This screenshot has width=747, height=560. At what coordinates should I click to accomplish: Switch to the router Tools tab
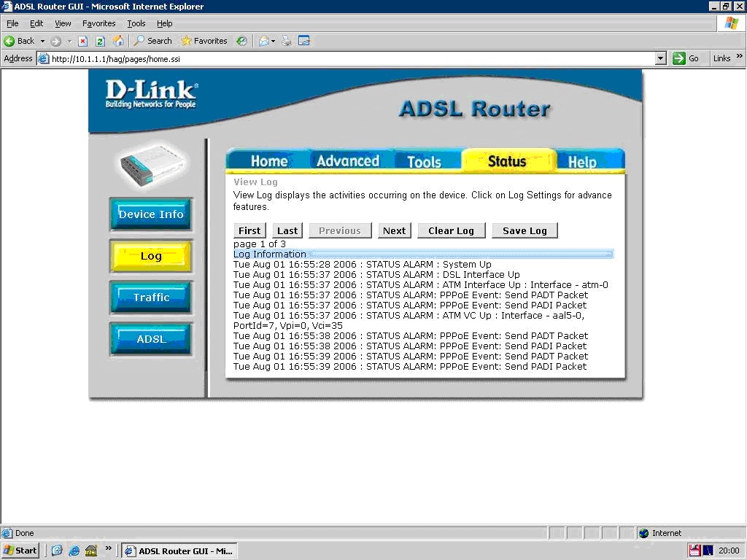click(424, 161)
